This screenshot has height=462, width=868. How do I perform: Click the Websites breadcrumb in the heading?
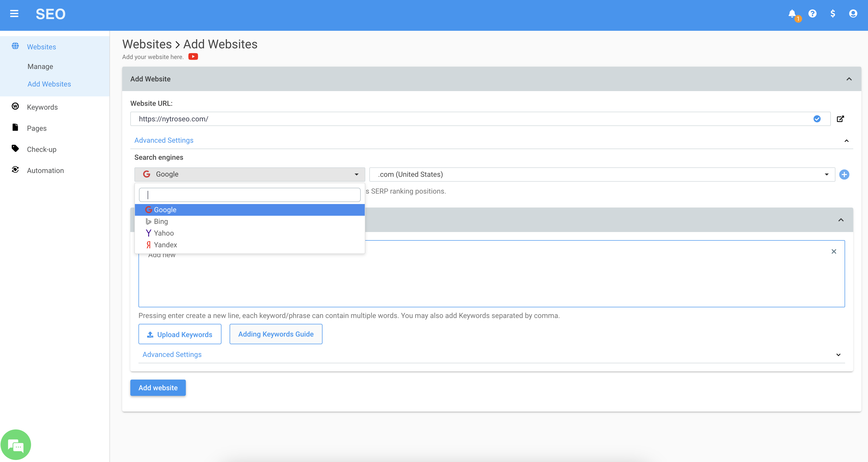(x=147, y=44)
